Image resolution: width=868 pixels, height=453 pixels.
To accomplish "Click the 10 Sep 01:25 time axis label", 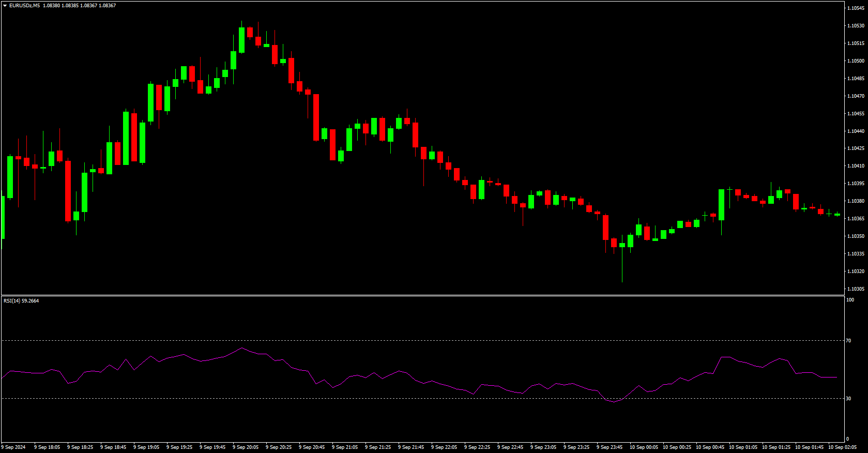I will (776, 447).
